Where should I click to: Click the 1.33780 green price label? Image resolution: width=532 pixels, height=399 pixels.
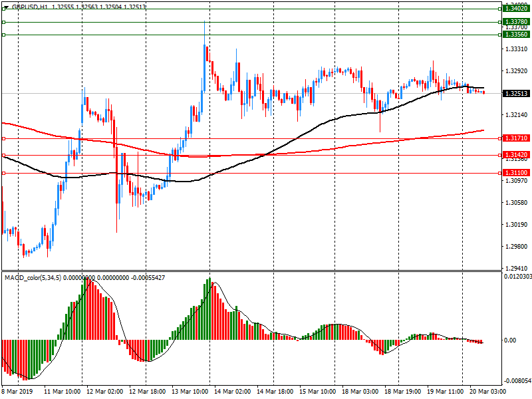point(516,22)
